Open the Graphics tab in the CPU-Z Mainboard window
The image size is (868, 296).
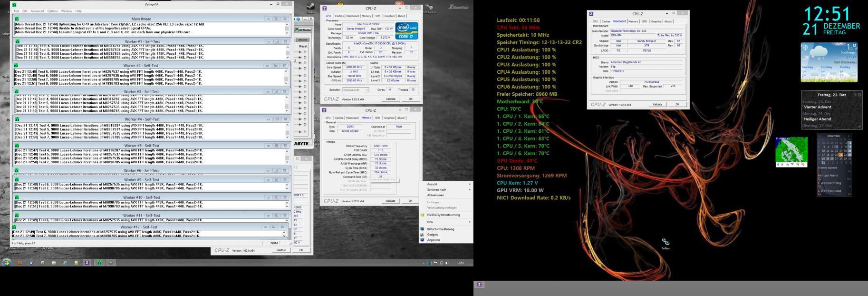656,21
